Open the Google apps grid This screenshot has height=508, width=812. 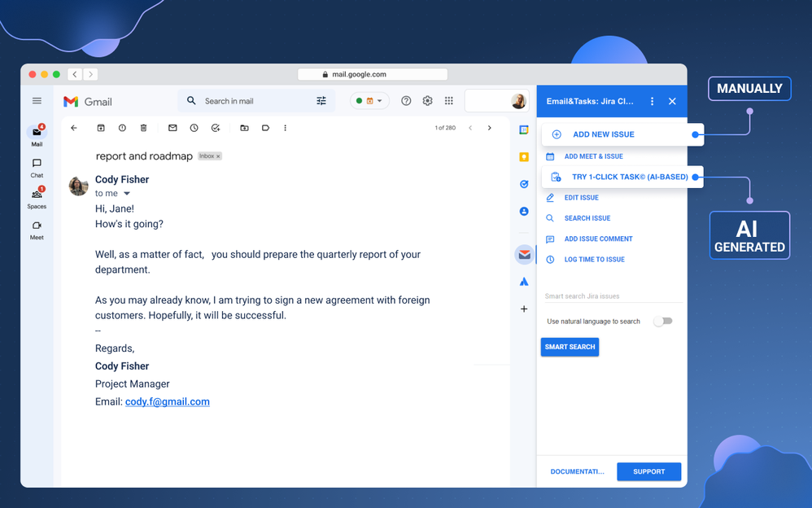449,101
